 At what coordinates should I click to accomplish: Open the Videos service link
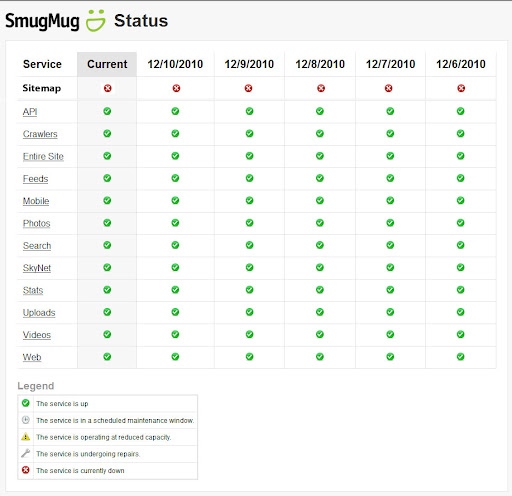click(37, 335)
